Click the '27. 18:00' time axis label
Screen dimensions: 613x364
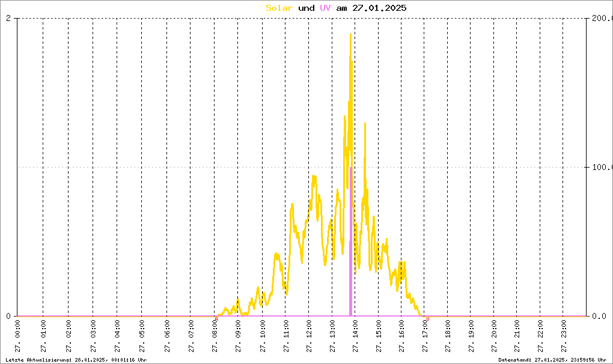point(448,336)
